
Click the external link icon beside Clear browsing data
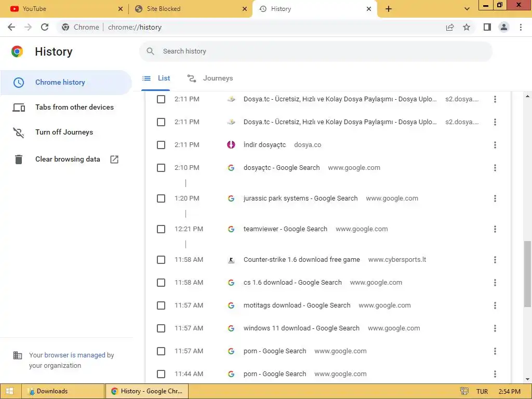click(114, 159)
